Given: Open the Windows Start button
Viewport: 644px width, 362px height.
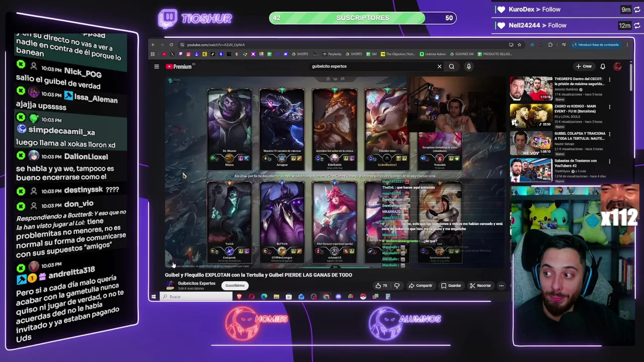Looking at the screenshot, I should click(x=153, y=297).
